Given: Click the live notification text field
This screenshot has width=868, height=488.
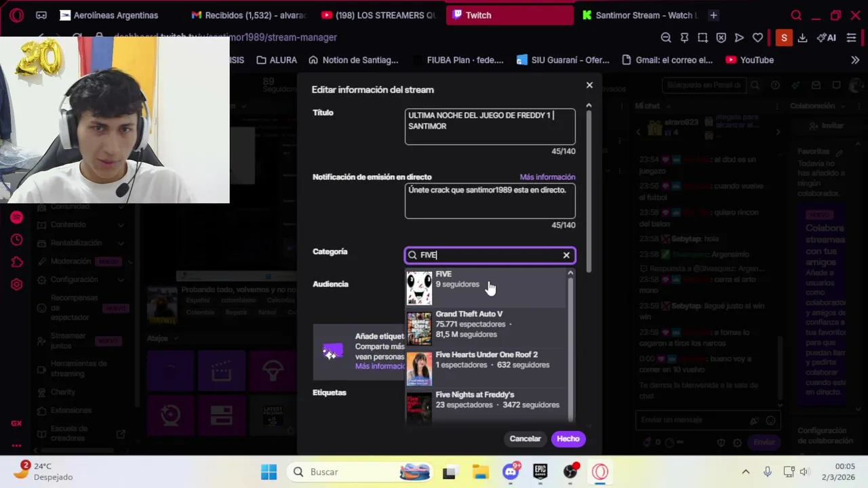Looking at the screenshot, I should coord(490,201).
